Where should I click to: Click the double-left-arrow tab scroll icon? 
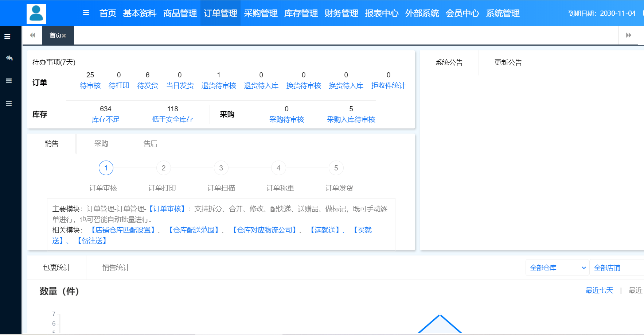[32, 35]
